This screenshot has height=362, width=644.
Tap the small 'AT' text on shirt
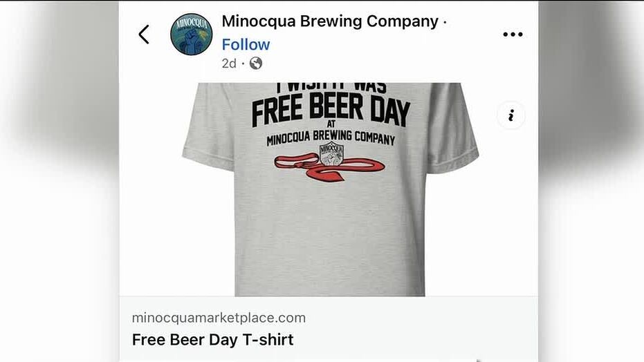coord(331,124)
